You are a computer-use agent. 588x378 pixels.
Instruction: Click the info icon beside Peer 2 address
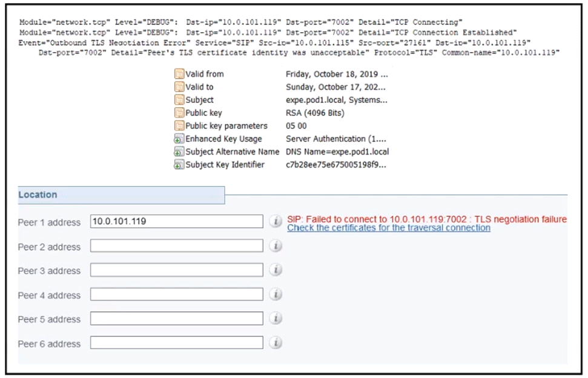(x=276, y=246)
